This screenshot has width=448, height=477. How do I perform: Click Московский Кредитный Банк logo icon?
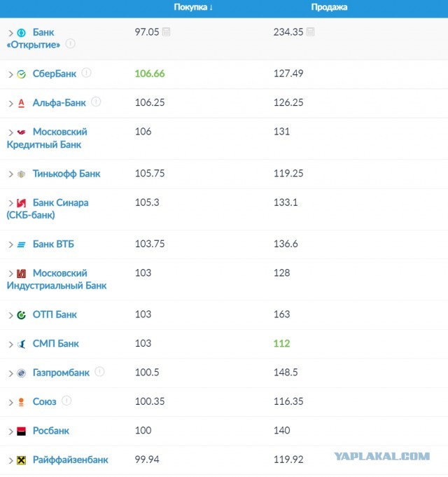pos(21,132)
